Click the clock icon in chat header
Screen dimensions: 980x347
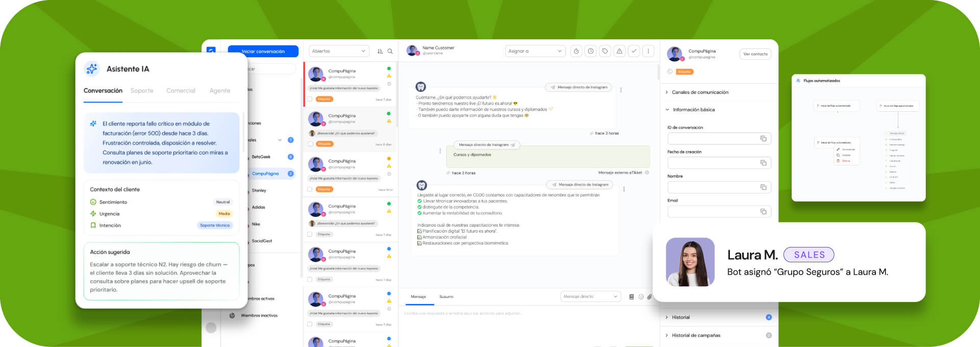(x=591, y=51)
